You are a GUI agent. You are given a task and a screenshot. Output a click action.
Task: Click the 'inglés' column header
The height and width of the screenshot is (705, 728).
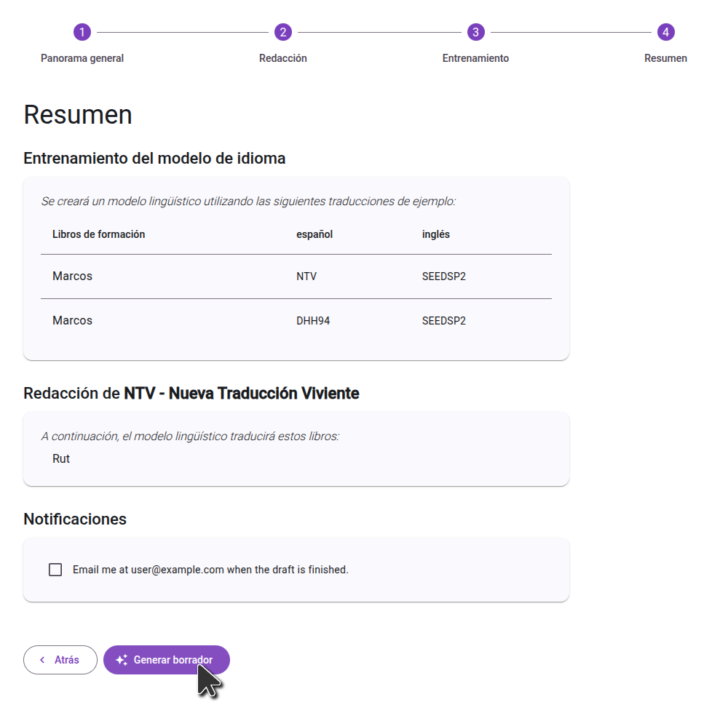click(435, 234)
